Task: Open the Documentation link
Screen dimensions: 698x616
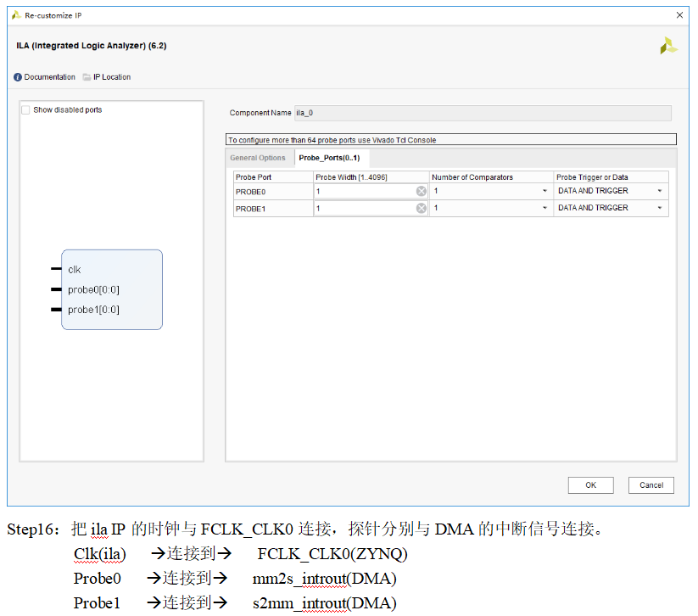Action: [x=49, y=77]
